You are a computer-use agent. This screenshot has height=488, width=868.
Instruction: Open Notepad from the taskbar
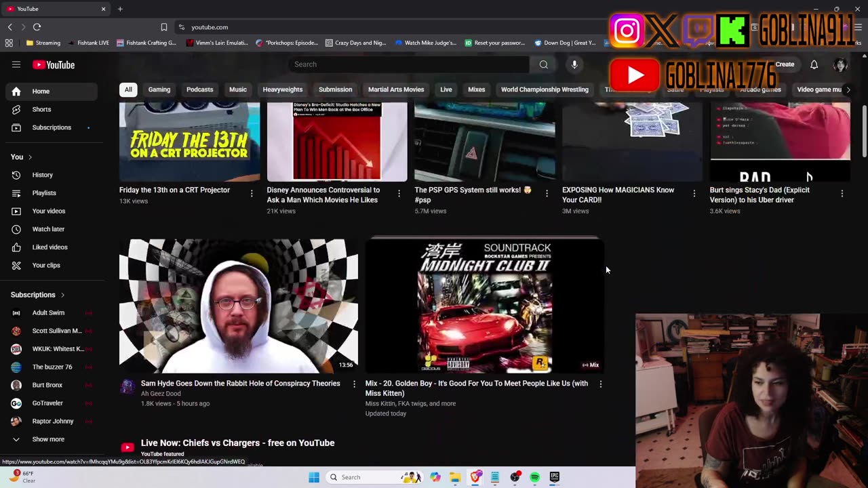[495, 477]
